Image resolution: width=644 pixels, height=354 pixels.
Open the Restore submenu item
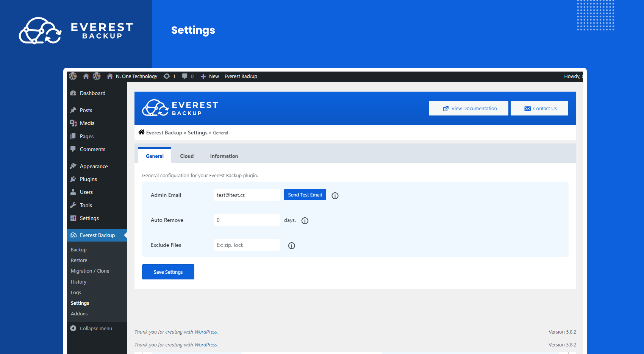[79, 260]
